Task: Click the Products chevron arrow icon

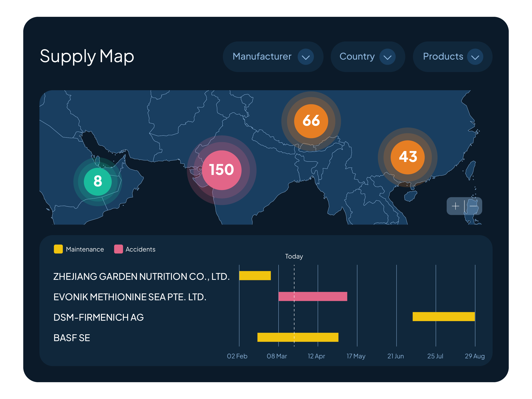Action: pos(475,57)
